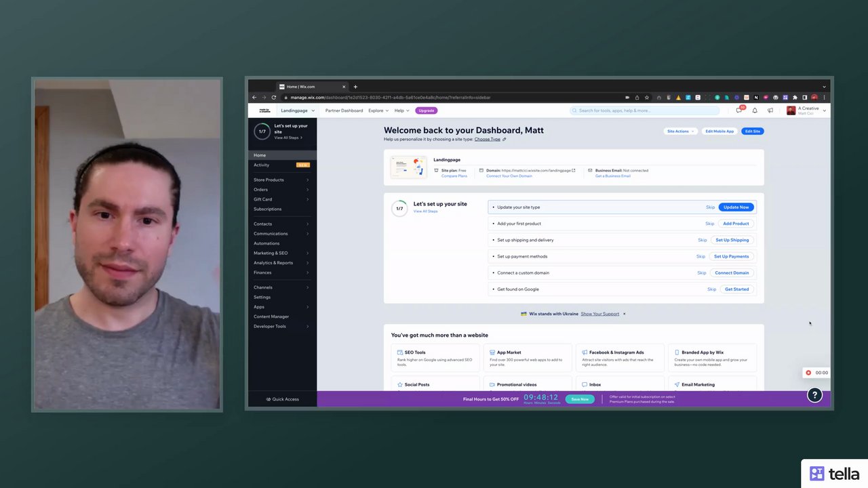Click the Quick Access icon in sidebar
Image resolution: width=868 pixels, height=488 pixels.
click(269, 399)
